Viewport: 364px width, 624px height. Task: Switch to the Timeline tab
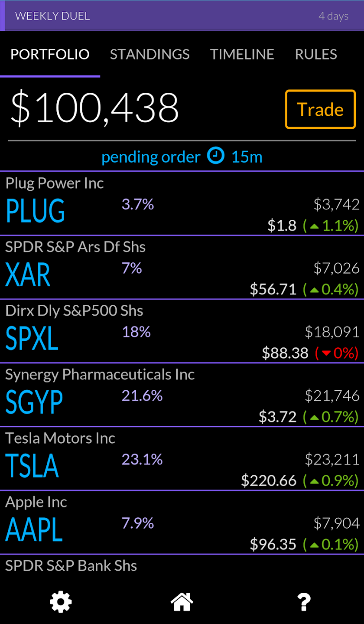[x=242, y=54]
